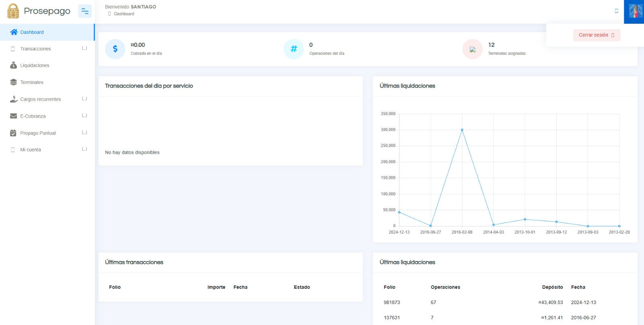Click the Cerrar sesión button
This screenshot has height=325, width=644.
pos(597,35)
